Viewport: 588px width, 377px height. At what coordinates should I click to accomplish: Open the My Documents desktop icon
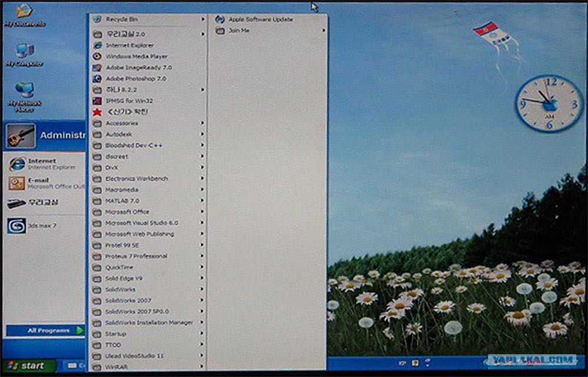(x=24, y=15)
